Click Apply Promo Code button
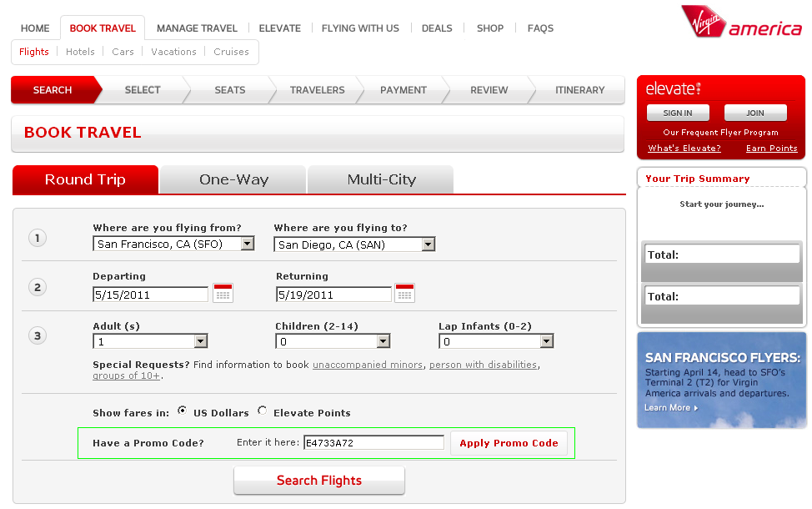 pos(509,443)
